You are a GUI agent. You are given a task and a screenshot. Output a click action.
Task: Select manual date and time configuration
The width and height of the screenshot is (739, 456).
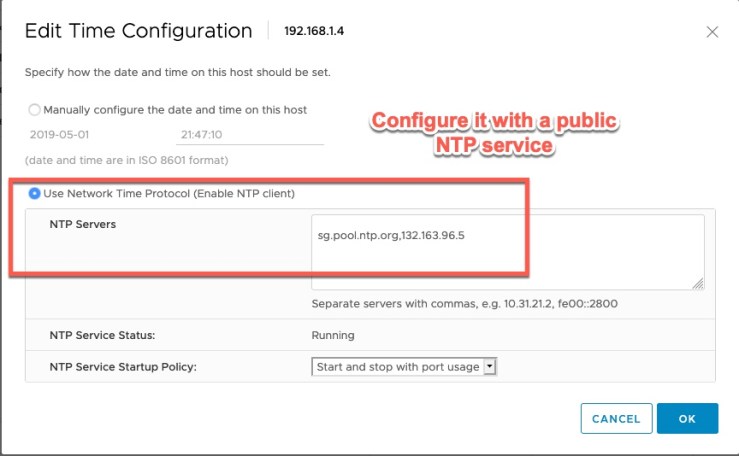point(36,110)
